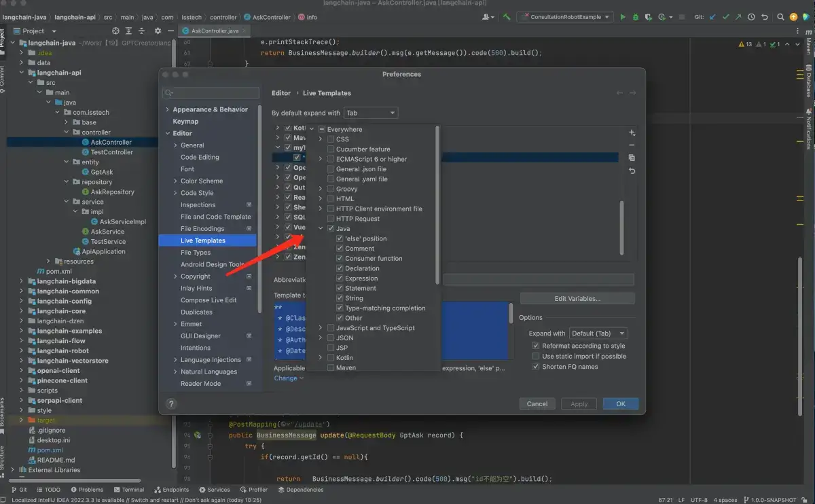Screen dimensions: 815x504
Task: Click the green Run button in toolbar
Action: [623, 17]
